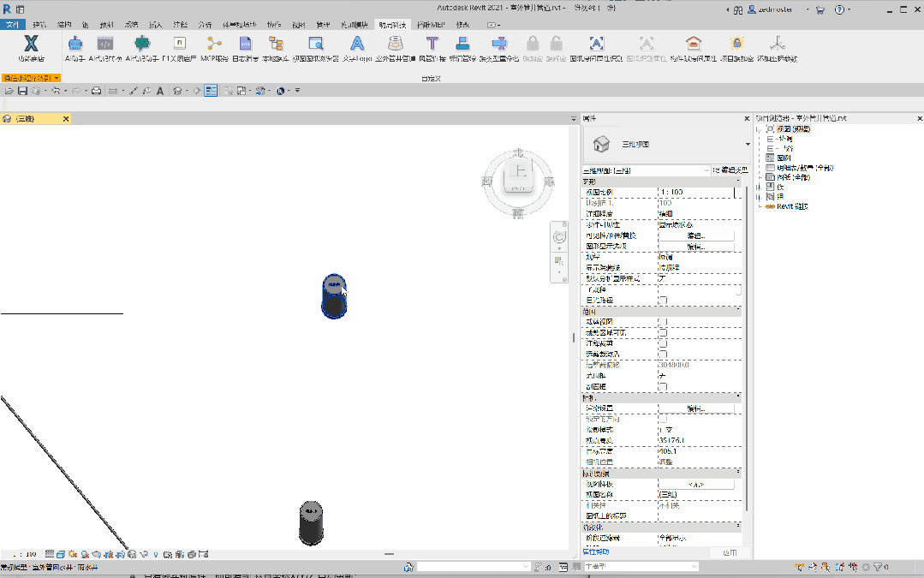924x578 pixels.
Task: Toggle the highlighted Thin Lines toolbar icon
Action: [211, 91]
